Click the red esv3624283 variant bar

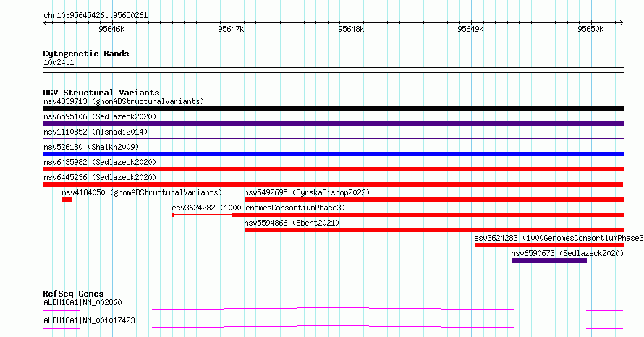(x=549, y=245)
